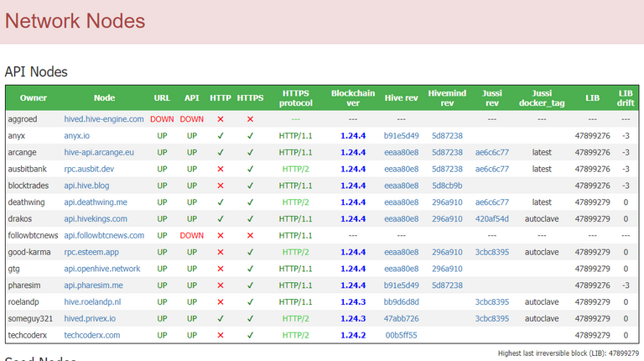The height and width of the screenshot is (361, 644).
Task: Open Hive rev 47abb726 for someguy321
Action: 402,319
